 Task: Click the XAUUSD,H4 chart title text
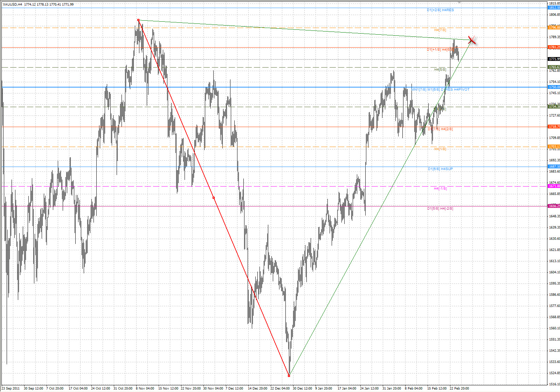click(x=13, y=5)
